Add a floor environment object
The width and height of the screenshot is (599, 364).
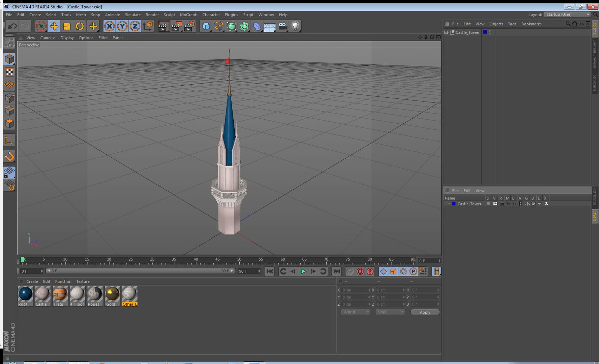point(270,26)
